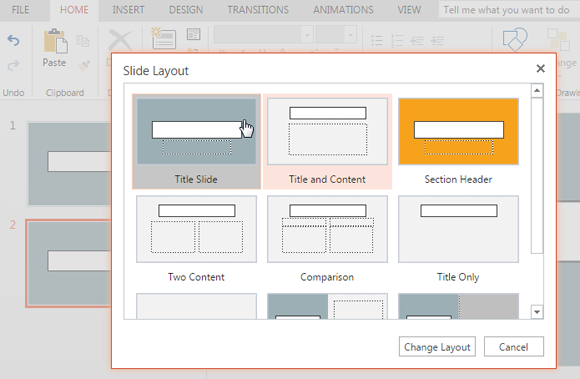Click the Change Layout button
Screen dimensions: 580x379
[437, 347]
